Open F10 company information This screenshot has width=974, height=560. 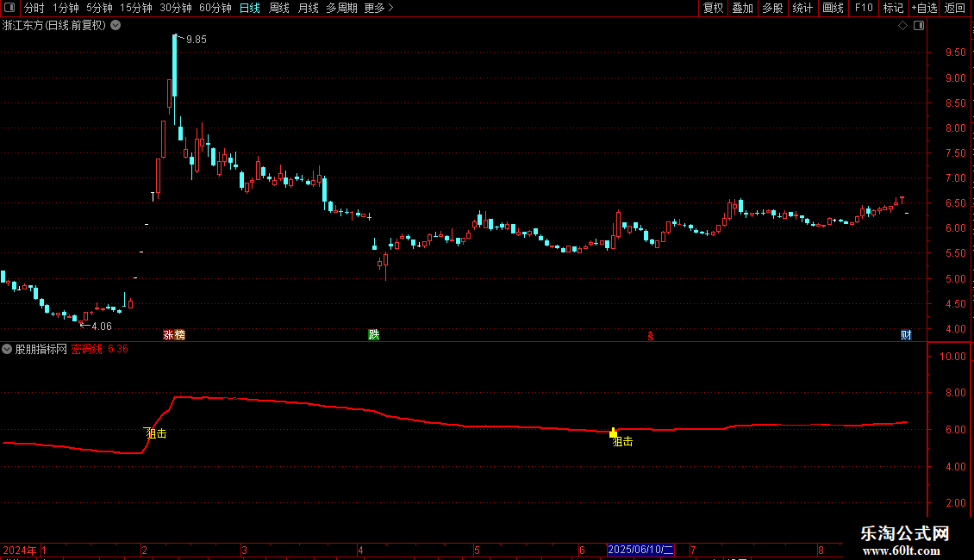pyautogui.click(x=864, y=8)
